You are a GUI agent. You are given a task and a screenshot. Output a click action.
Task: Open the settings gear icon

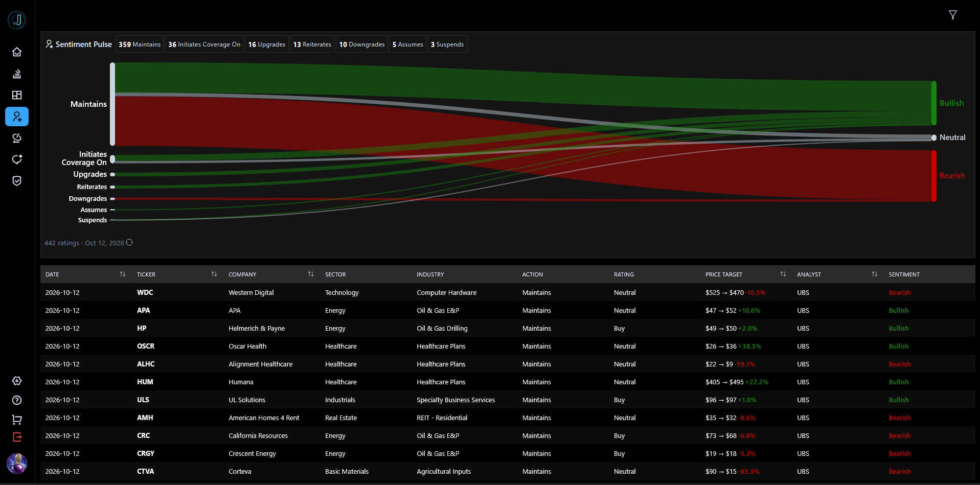click(17, 381)
